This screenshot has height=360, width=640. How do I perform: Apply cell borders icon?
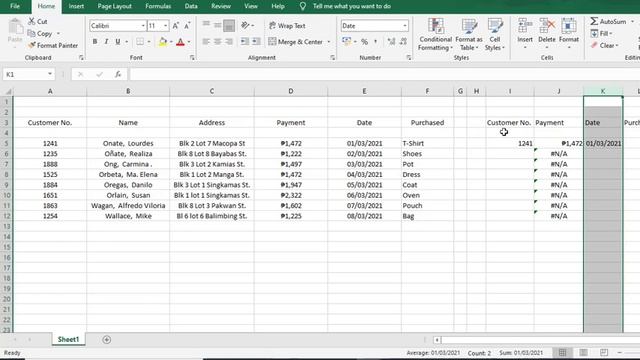tap(140, 42)
